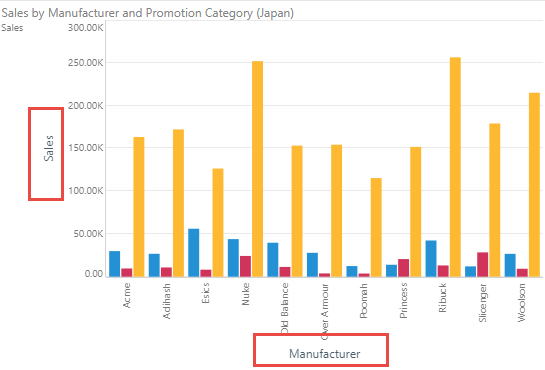The image size is (545, 370).
Task: Click the orange bar for Roomah
Action: tap(376, 228)
